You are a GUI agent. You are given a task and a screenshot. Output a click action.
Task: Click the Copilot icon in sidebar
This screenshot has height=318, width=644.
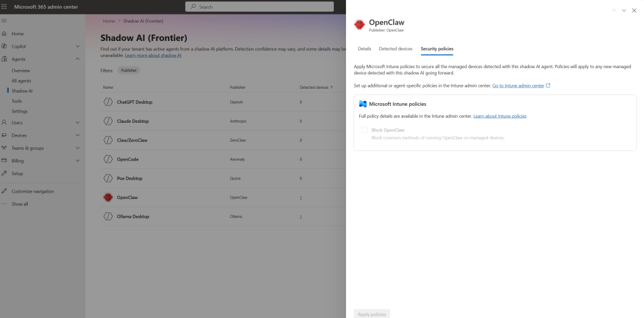point(4,47)
